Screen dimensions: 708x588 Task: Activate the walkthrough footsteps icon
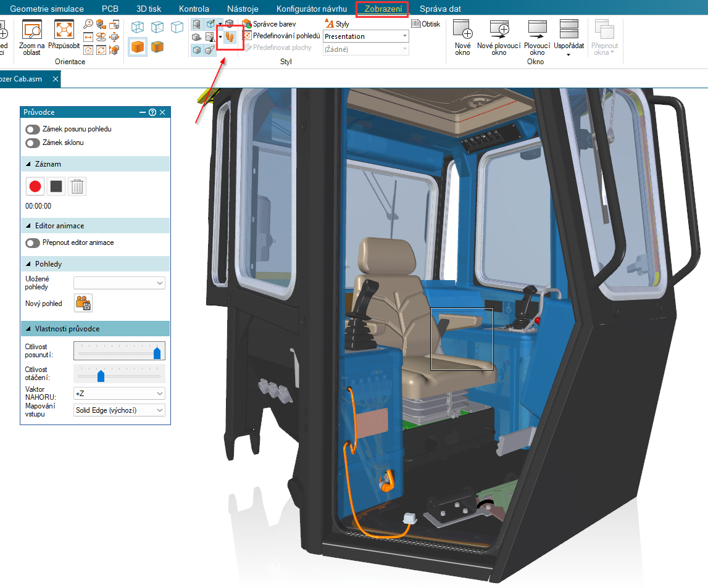click(x=230, y=37)
